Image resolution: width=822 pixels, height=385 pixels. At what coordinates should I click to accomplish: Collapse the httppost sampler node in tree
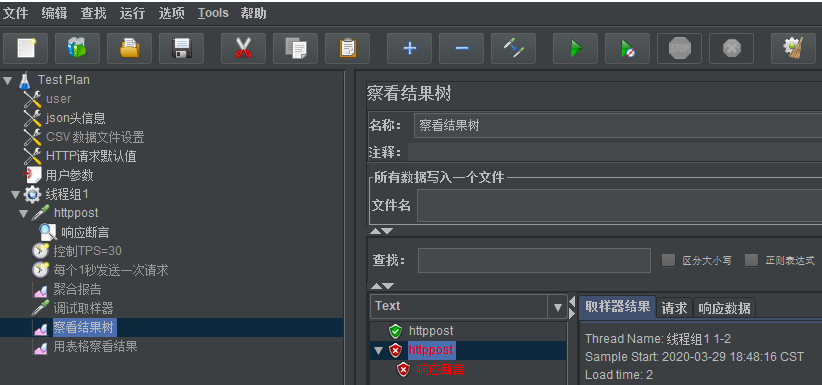tap(24, 214)
